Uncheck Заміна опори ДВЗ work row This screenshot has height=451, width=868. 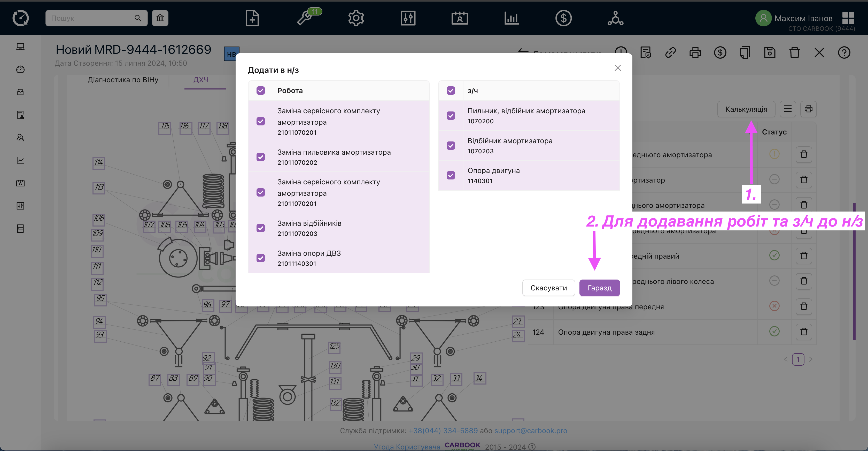pos(260,258)
